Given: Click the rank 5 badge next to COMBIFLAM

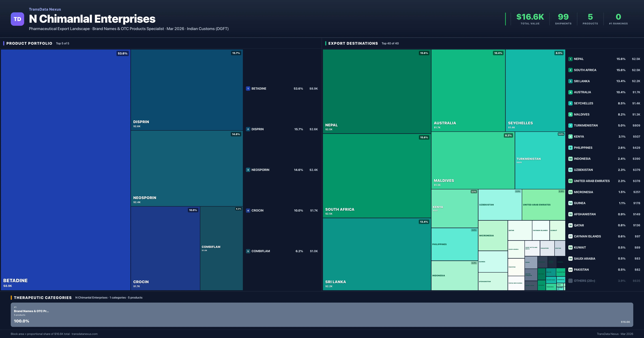Looking at the screenshot, I should point(248,251).
